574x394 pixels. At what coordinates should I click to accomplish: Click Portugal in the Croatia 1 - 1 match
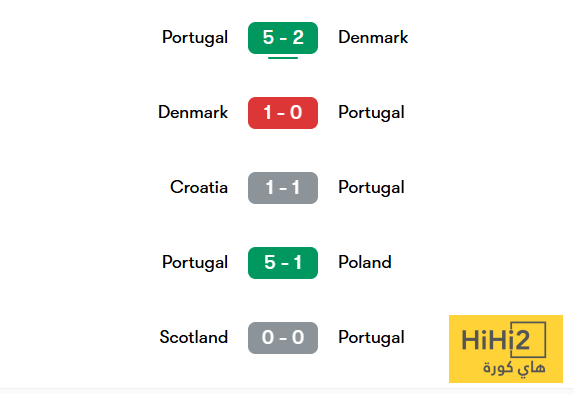371,188
